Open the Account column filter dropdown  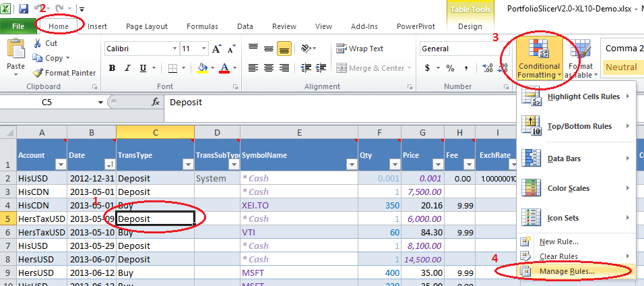[61, 165]
